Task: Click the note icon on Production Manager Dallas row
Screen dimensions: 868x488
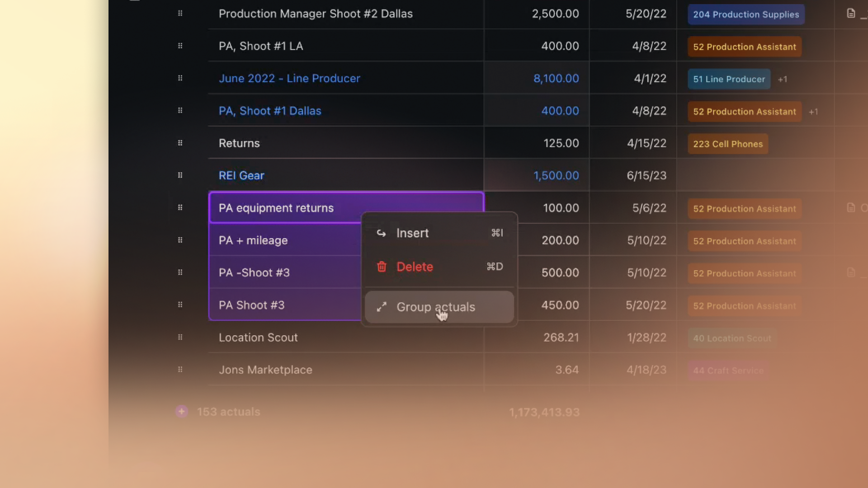Action: 851,13
